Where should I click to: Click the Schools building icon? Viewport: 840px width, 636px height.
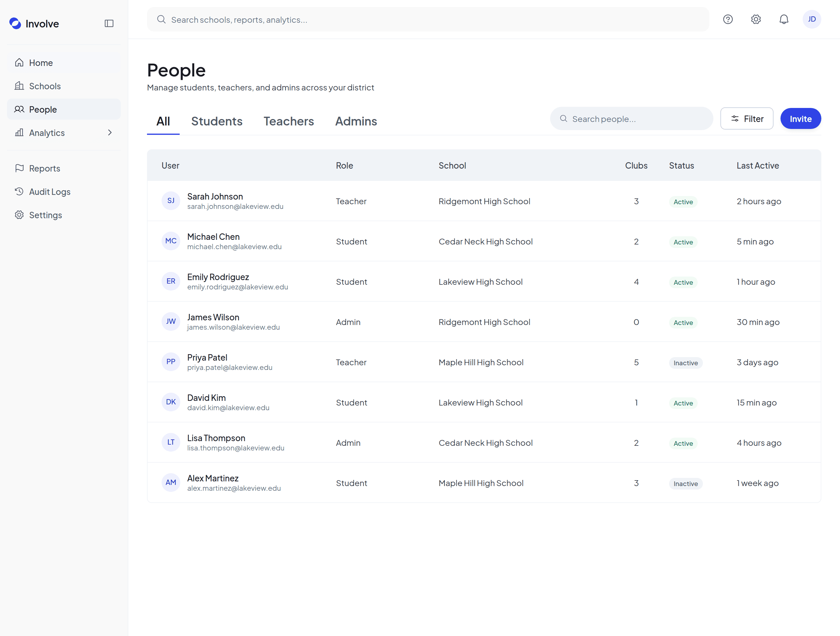tap(19, 86)
